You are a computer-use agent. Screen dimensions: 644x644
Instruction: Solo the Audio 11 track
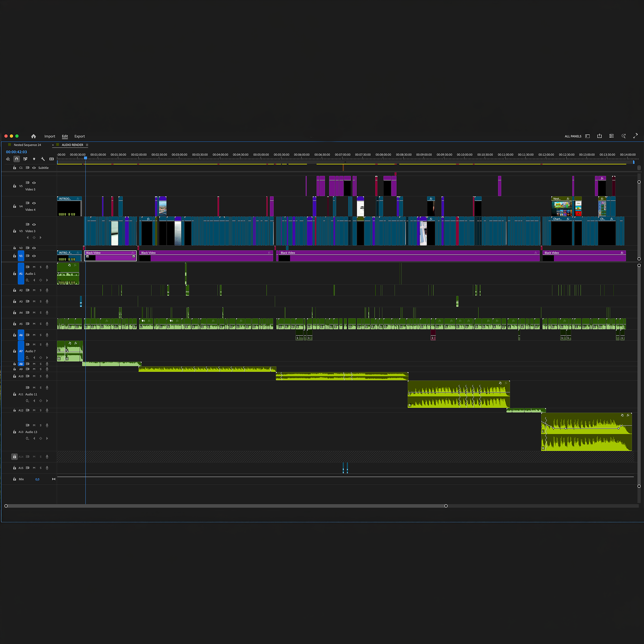pos(41,388)
